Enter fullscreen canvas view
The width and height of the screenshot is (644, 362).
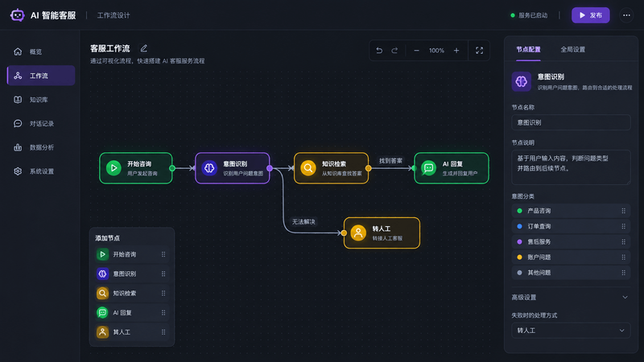[479, 51]
